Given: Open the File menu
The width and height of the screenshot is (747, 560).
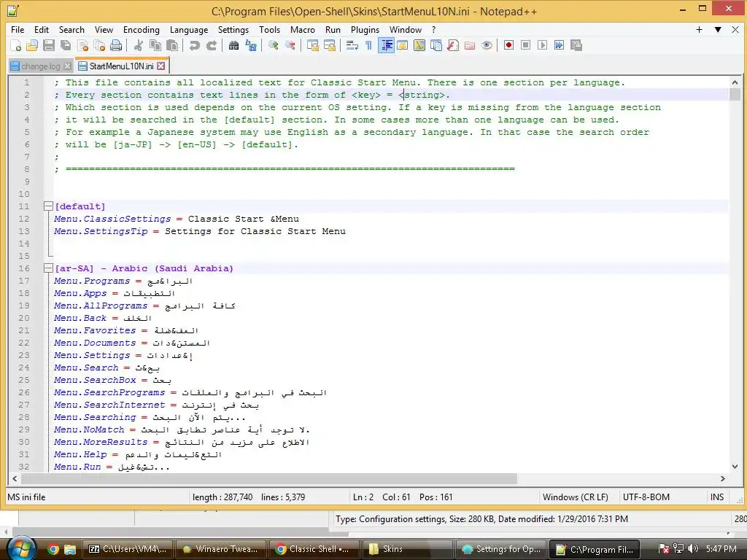Looking at the screenshot, I should [18, 29].
